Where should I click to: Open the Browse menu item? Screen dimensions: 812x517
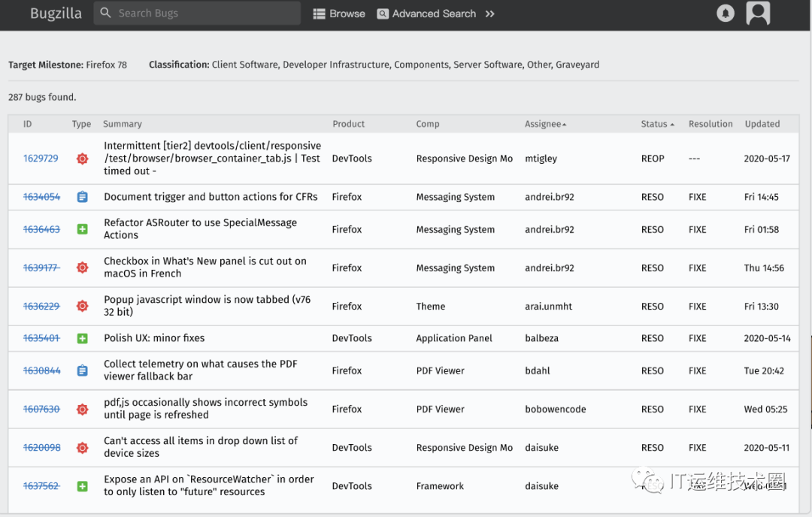[x=339, y=14]
